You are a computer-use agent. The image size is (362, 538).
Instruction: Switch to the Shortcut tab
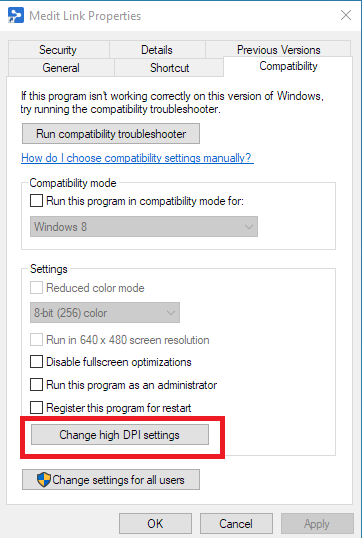[169, 68]
